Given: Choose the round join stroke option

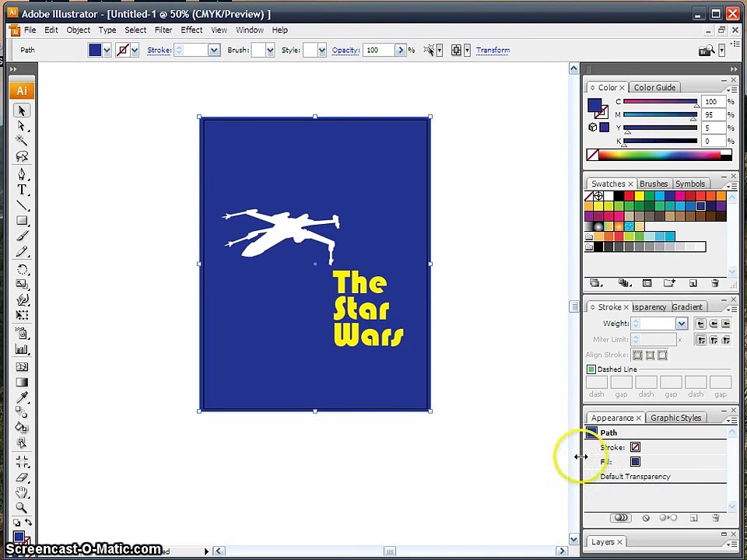Looking at the screenshot, I should pyautogui.click(x=714, y=340).
